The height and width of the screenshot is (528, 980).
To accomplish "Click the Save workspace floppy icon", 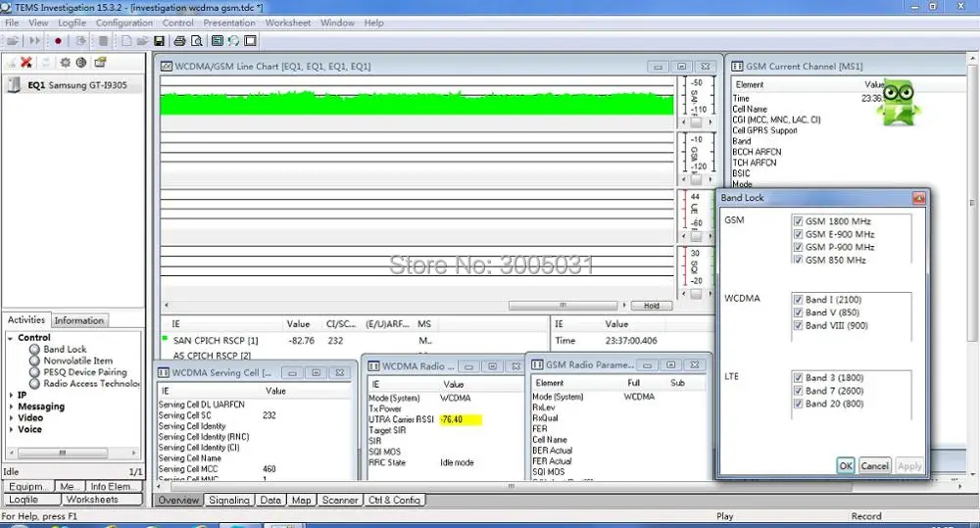I will point(160,41).
